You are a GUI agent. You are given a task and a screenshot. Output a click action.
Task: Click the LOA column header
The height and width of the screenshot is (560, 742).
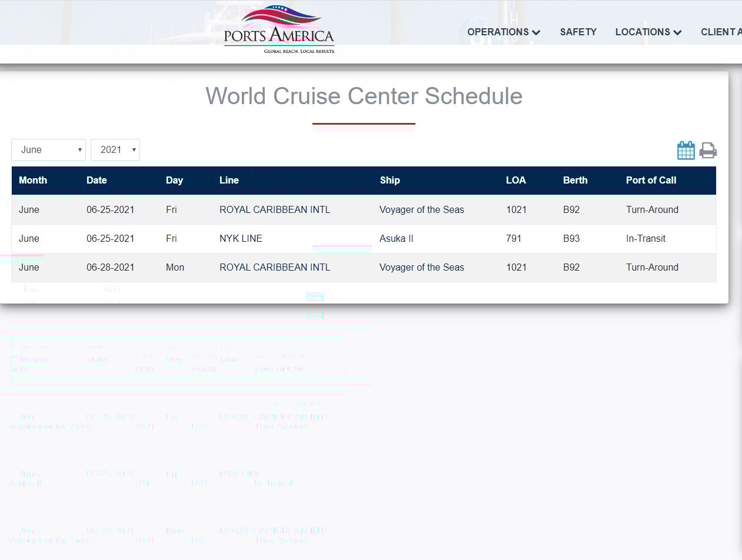click(x=516, y=181)
